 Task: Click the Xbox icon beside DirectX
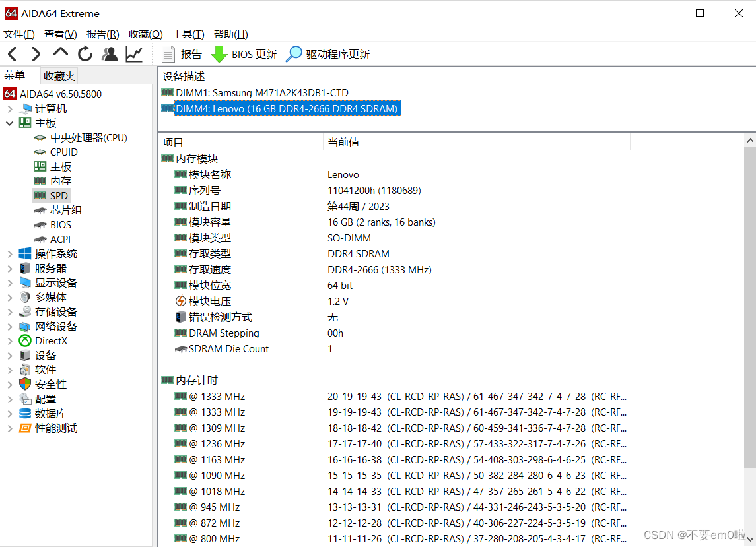(x=25, y=340)
